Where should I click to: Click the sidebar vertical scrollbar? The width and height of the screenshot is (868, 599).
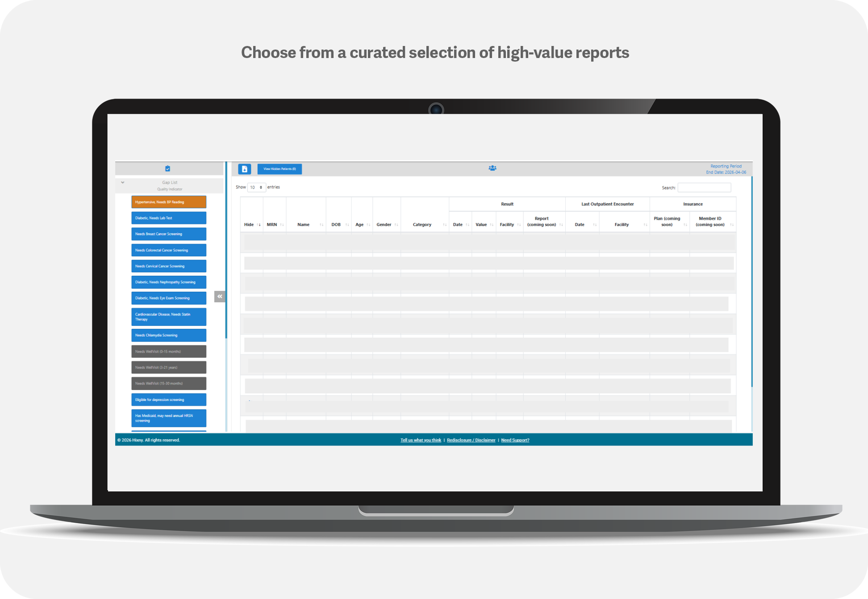[226, 250]
